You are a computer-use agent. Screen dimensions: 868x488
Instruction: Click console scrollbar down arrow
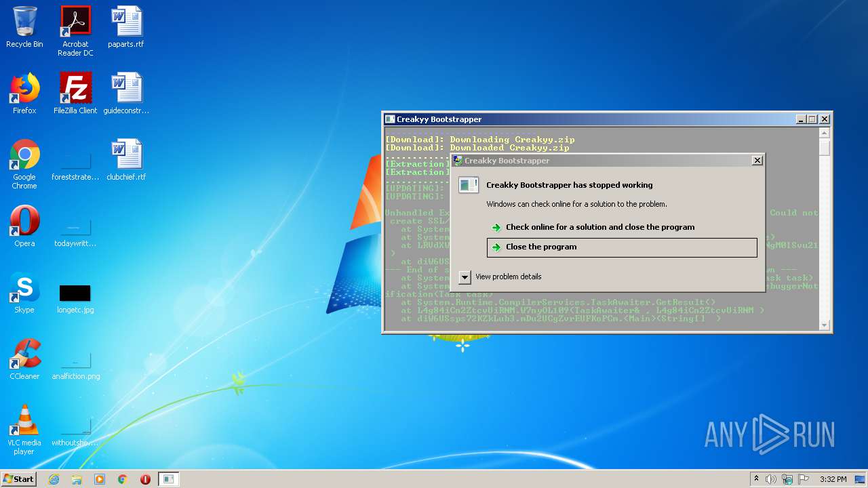(825, 325)
